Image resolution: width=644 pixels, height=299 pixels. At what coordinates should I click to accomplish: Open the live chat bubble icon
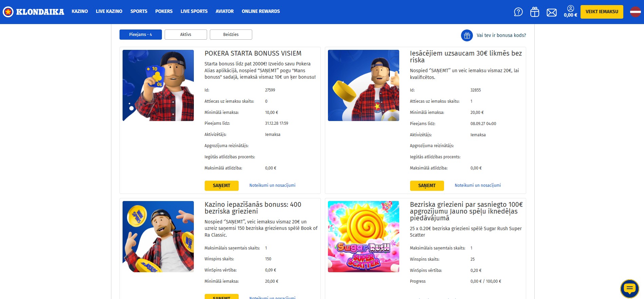coord(630,289)
